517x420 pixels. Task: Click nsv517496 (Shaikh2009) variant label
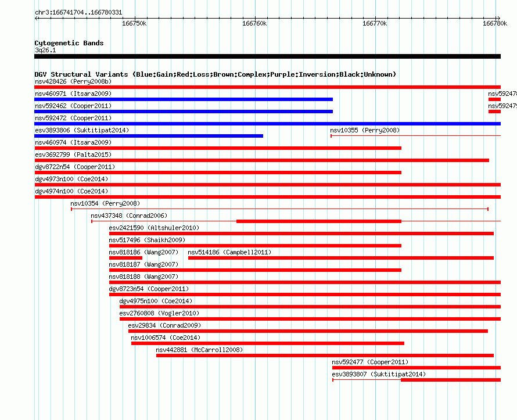point(147,240)
